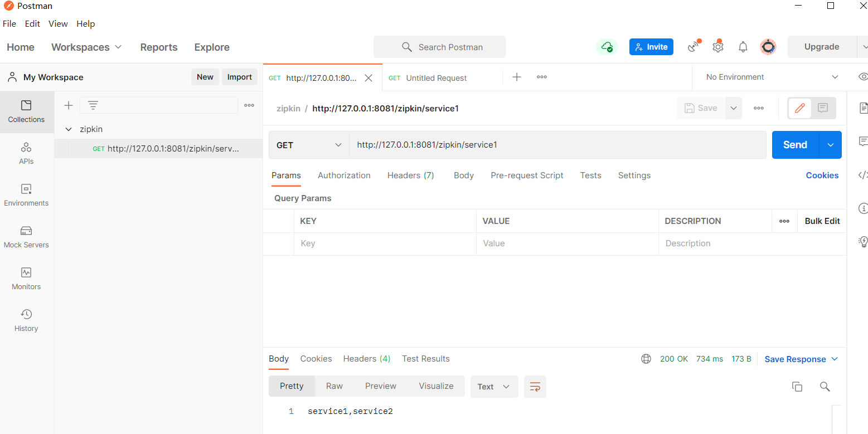The width and height of the screenshot is (868, 434).
Task: Open the Monitors sidebar panel
Action: pos(26,279)
